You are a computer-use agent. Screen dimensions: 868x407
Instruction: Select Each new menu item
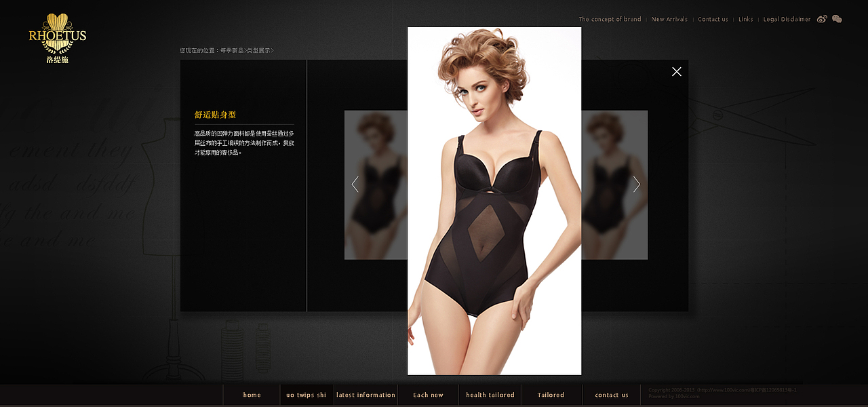pos(428,395)
